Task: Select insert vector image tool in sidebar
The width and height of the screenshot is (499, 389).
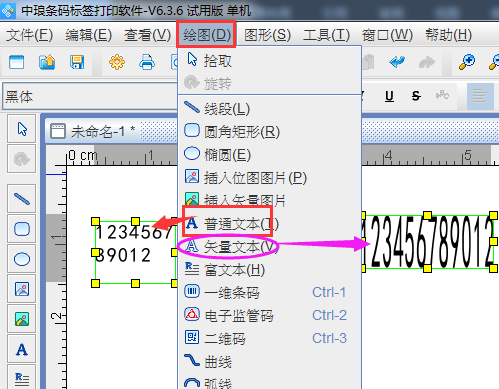Action: tap(22, 319)
